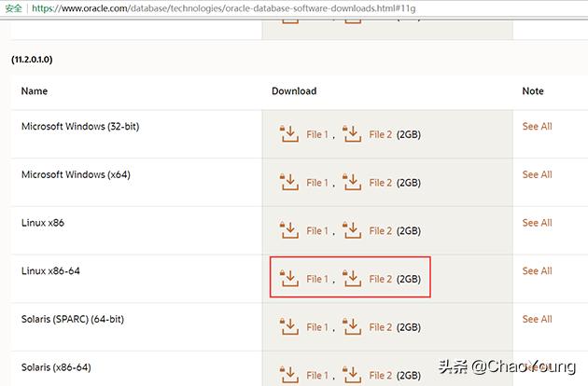588x386 pixels.
Task: Select the Solaris (SPARC) (64-bit) row name
Action: click(73, 319)
